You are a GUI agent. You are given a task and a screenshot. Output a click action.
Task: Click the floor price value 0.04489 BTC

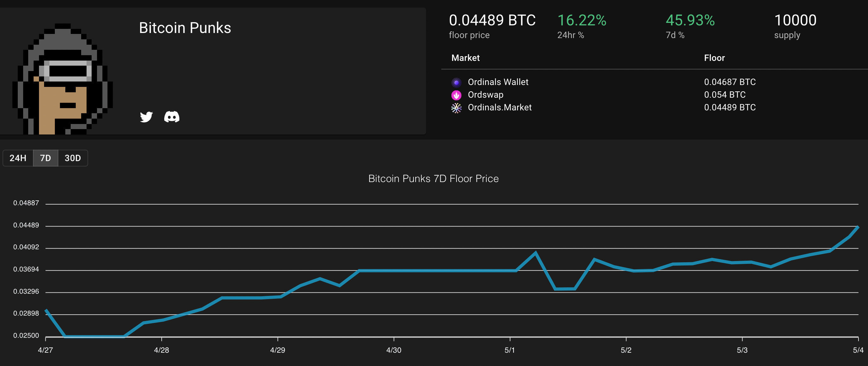492,21
